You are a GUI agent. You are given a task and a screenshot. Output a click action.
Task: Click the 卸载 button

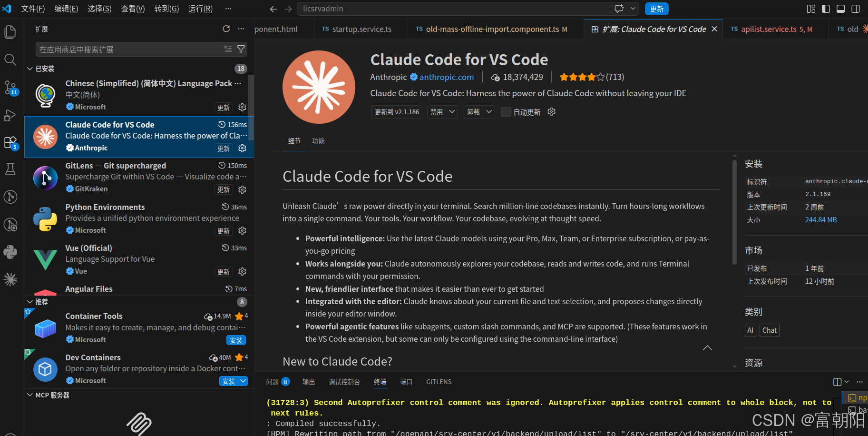click(x=473, y=112)
